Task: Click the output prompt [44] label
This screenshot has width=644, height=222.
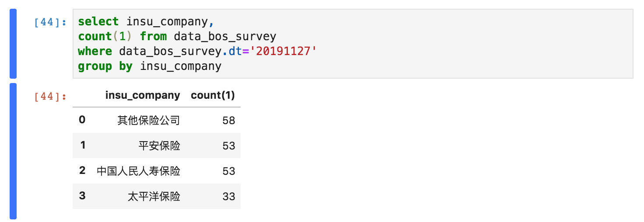Action: coord(51,97)
